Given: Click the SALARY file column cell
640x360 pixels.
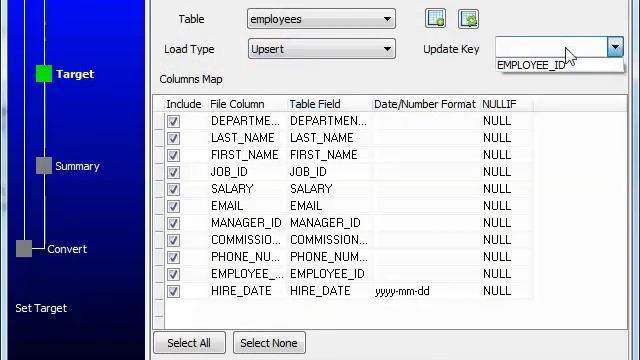Looking at the screenshot, I should [x=247, y=189].
